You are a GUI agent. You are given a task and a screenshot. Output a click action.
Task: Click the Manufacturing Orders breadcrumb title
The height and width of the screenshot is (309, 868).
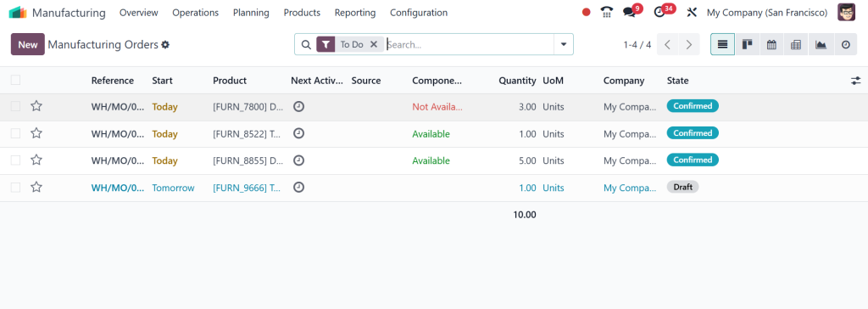click(103, 44)
